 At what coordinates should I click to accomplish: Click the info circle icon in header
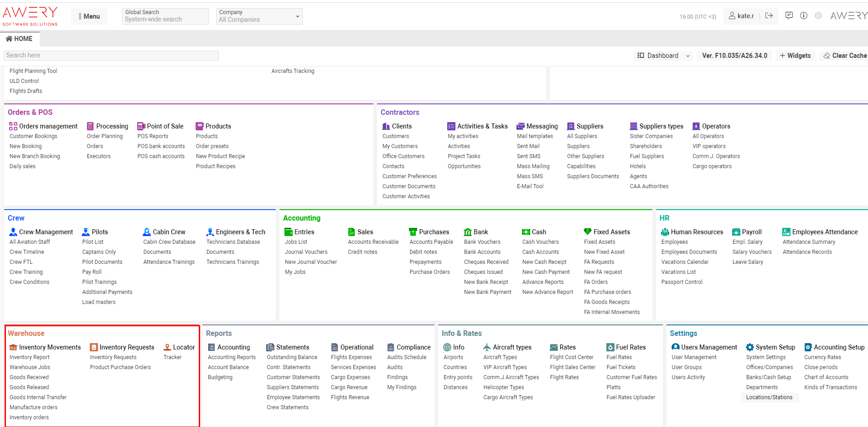(x=804, y=16)
